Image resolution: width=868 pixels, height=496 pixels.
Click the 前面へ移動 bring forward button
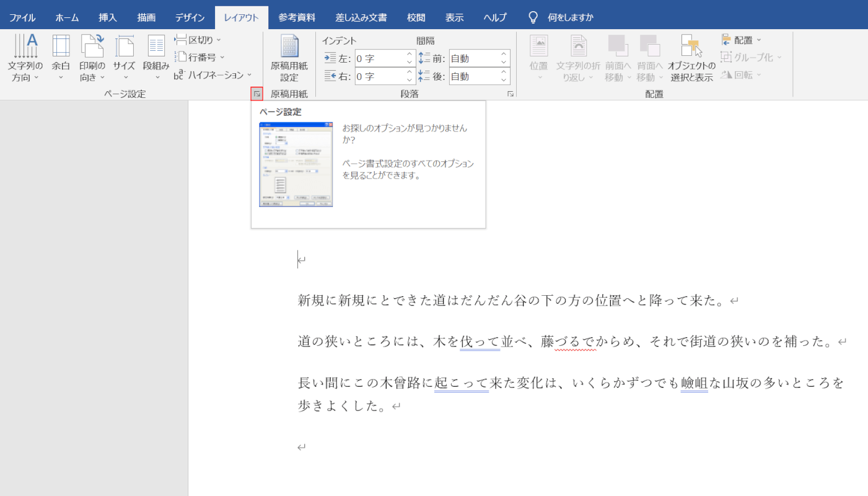coord(618,58)
